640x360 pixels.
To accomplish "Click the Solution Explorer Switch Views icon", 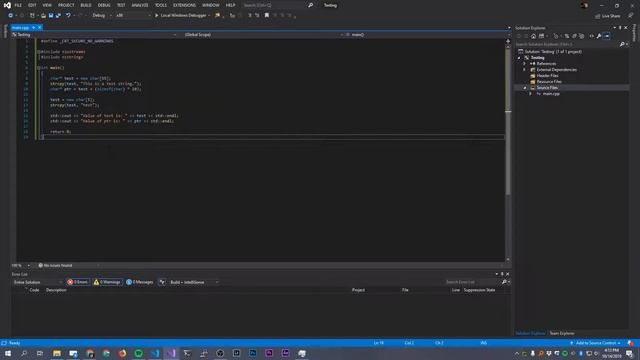I will tap(542, 36).
